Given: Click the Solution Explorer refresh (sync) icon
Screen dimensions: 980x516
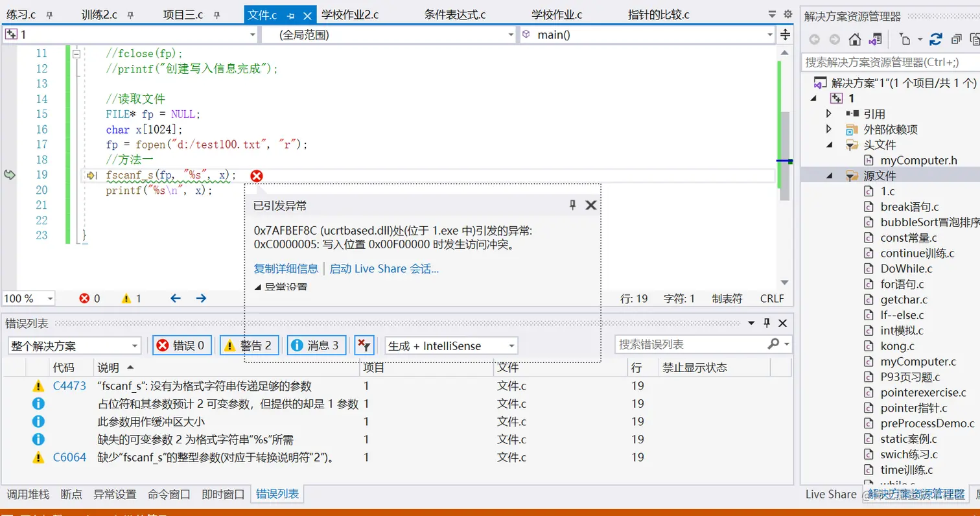Looking at the screenshot, I should (x=935, y=40).
